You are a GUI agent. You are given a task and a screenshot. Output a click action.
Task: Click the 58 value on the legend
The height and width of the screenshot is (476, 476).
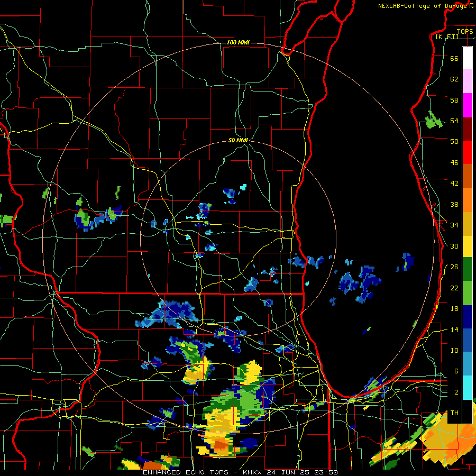tap(454, 100)
